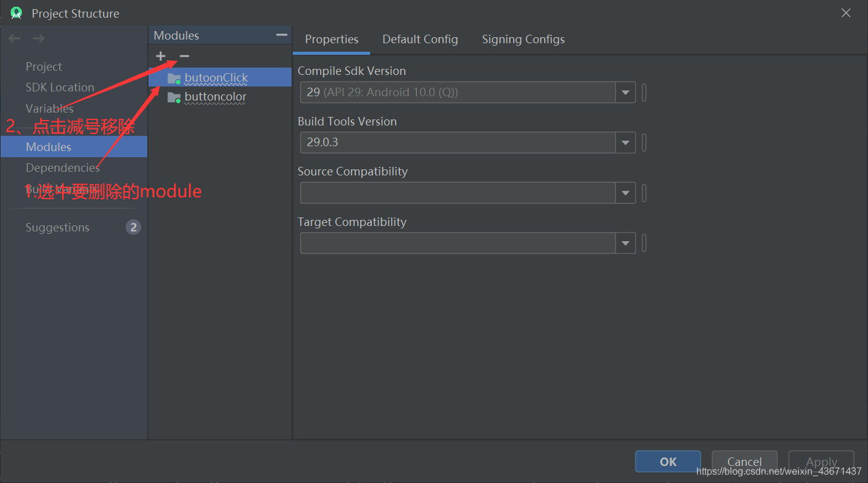The image size is (868, 483).
Task: Select Modules in the sidebar
Action: [74, 147]
